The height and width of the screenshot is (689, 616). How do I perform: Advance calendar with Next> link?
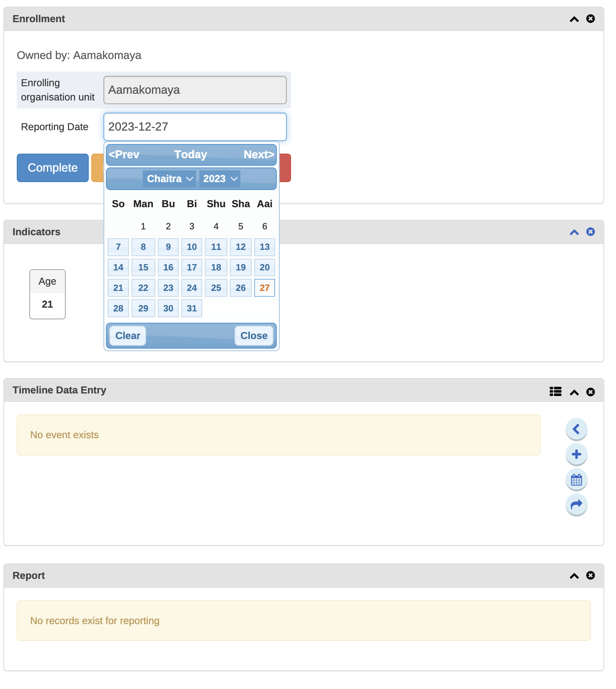259,154
